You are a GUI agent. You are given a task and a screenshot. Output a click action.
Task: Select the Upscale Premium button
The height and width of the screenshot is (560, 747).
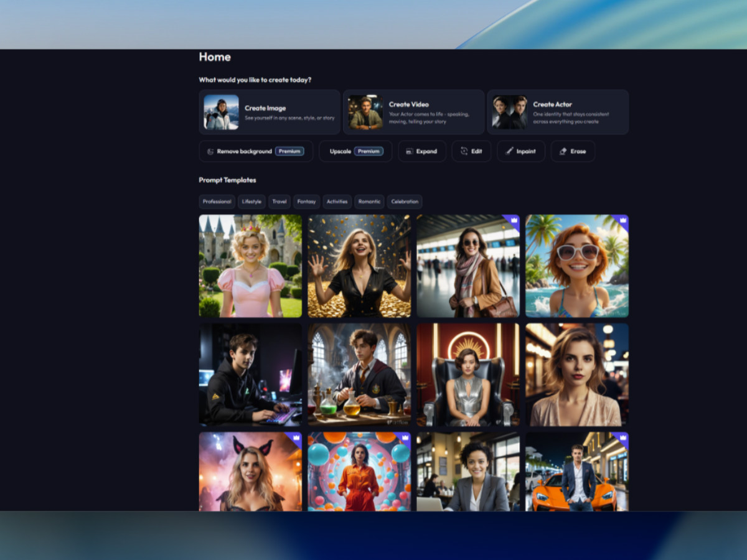pyautogui.click(x=355, y=151)
